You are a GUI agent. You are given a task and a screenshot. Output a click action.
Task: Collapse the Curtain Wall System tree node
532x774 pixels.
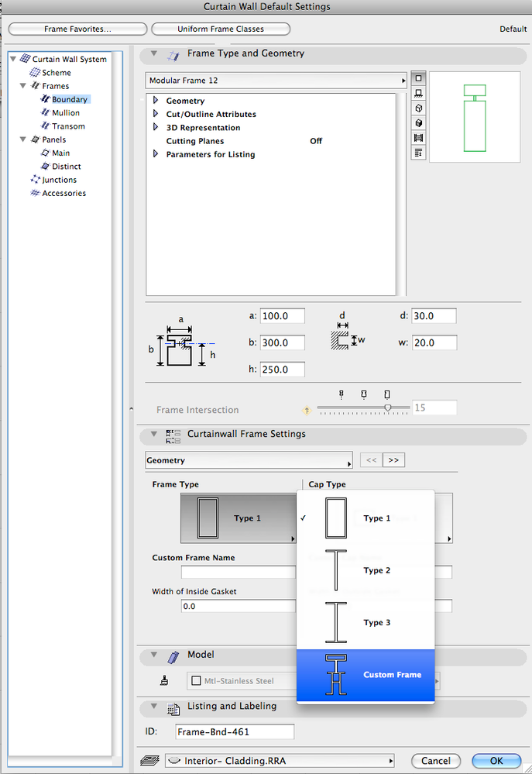(x=13, y=59)
